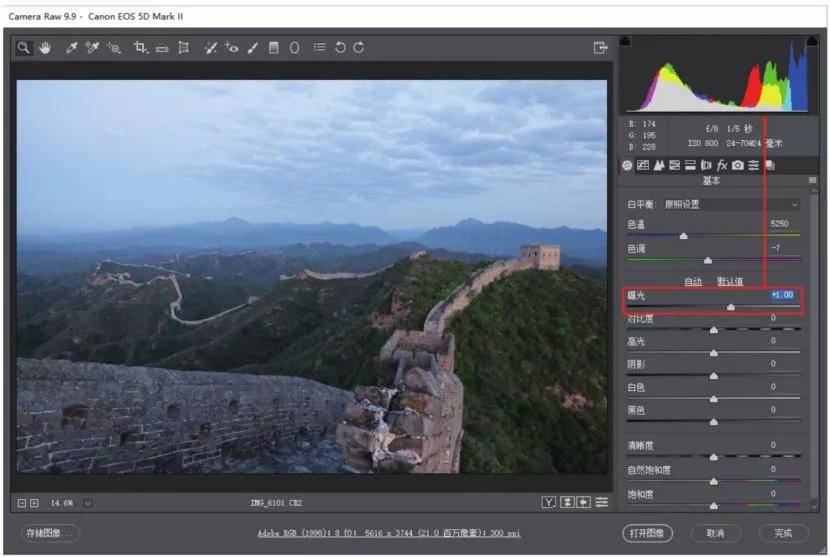Click the Exposure slider handle
Screen dimensions: 830x557
(731, 307)
